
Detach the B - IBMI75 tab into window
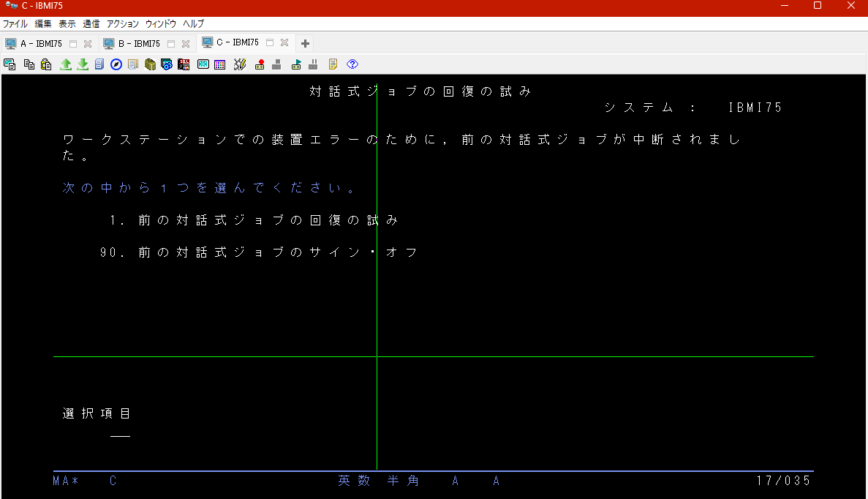click(x=171, y=44)
